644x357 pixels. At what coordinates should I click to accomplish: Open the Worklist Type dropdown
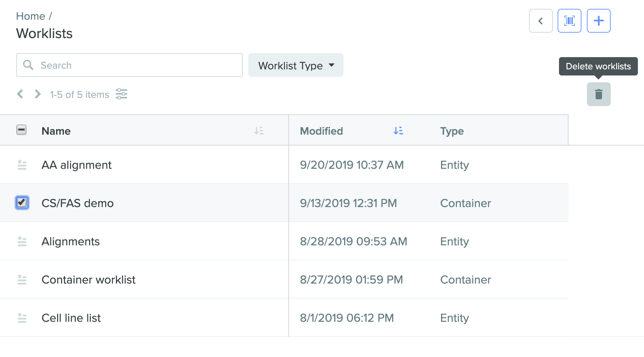coord(295,65)
